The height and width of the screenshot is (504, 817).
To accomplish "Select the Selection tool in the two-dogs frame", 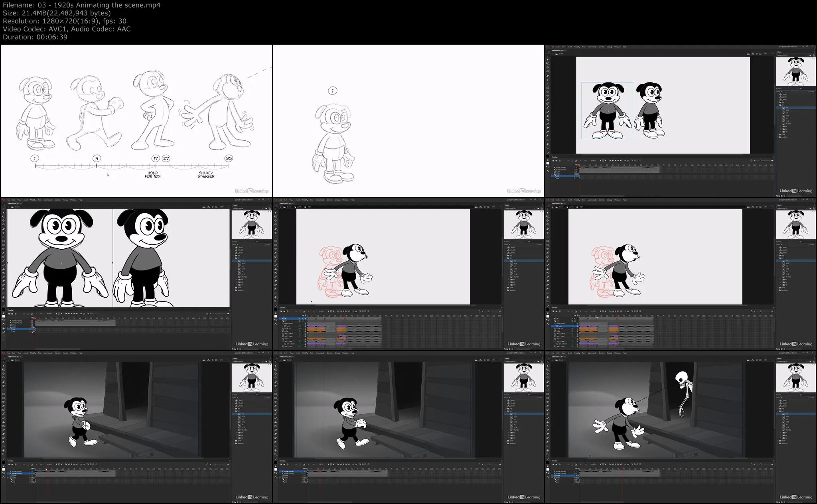I will (x=548, y=56).
